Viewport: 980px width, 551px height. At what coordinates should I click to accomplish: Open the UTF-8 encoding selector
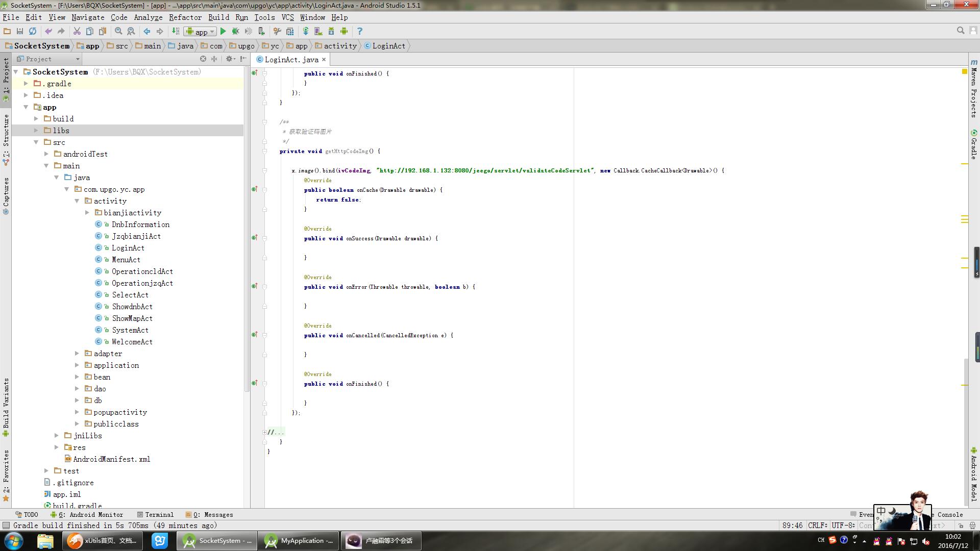click(843, 525)
